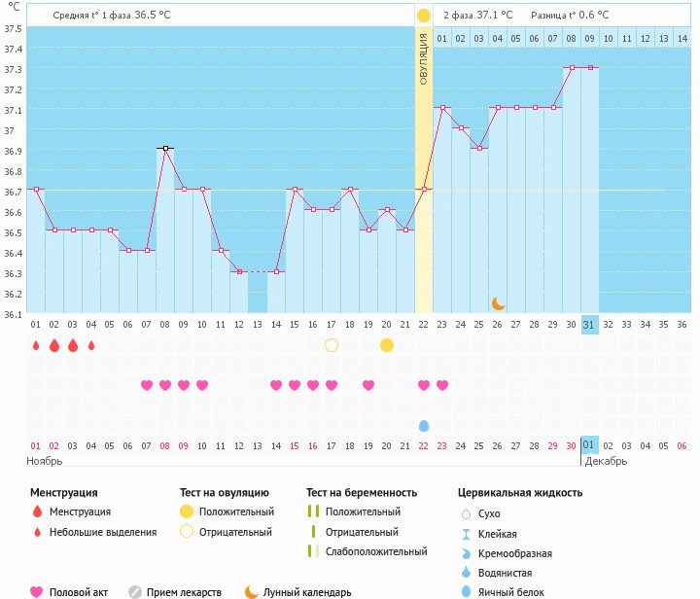Viewport: 700px width, 599px height.
Task: Click the crescent moon icon on day 26
Action: 498,303
